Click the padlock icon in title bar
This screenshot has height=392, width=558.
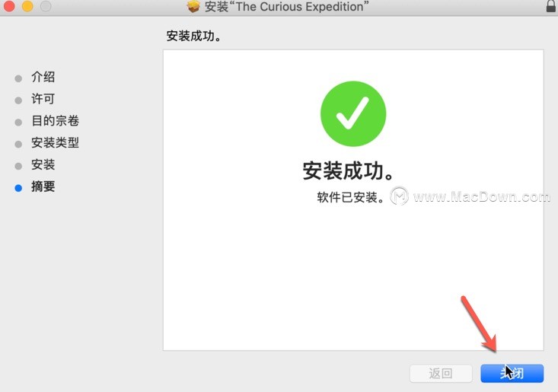pyautogui.click(x=551, y=5)
